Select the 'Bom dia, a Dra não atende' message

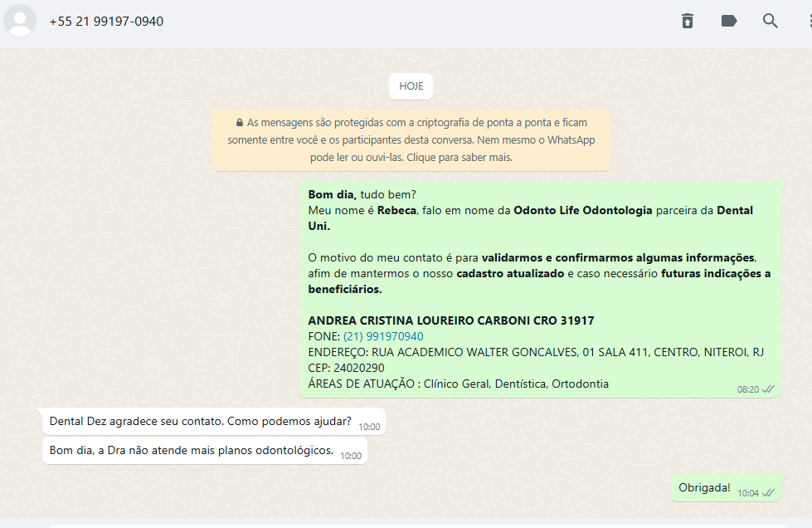point(205,451)
